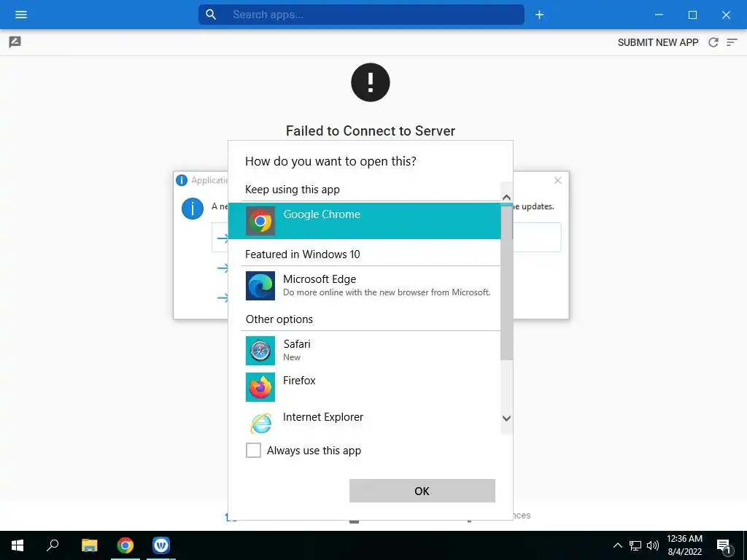Screen dimensions: 747x560
Task: Click the Google Chrome app icon
Action: coord(260,221)
